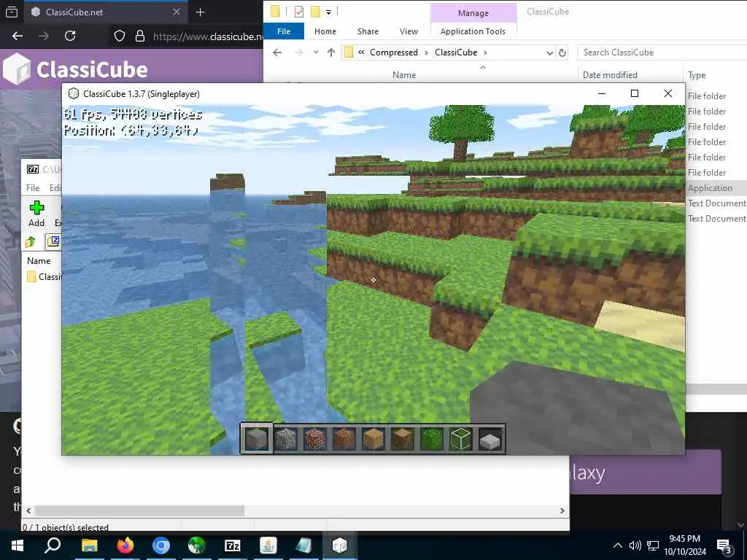Click the ClassiCube taskbar icon
The height and width of the screenshot is (560, 747).
click(x=340, y=545)
